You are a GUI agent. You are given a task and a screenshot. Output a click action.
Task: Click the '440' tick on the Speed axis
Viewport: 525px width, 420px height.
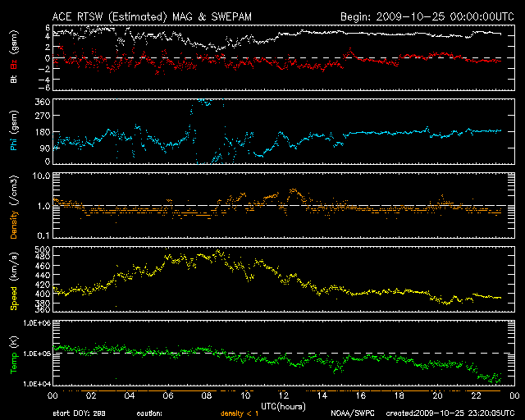tap(43, 275)
